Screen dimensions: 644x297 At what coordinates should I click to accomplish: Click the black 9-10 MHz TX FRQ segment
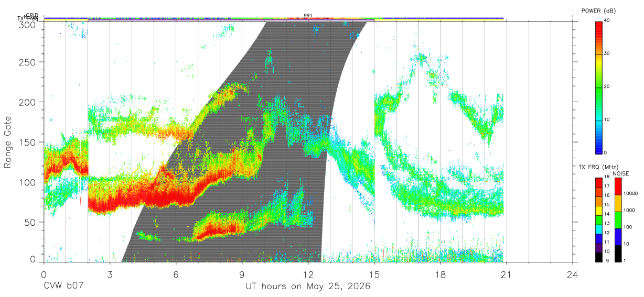coord(599,257)
